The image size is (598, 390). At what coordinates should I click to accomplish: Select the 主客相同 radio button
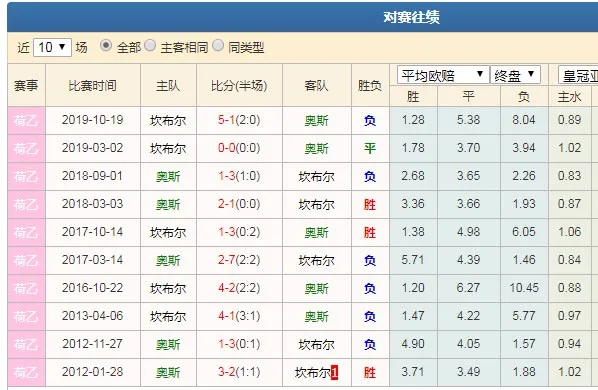(x=150, y=46)
